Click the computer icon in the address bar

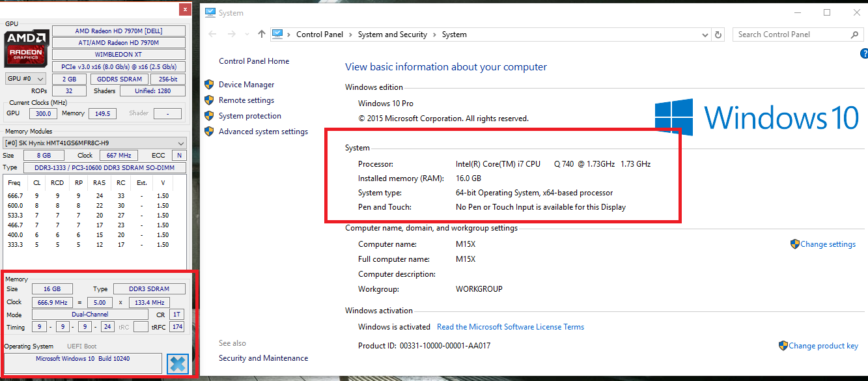point(277,35)
